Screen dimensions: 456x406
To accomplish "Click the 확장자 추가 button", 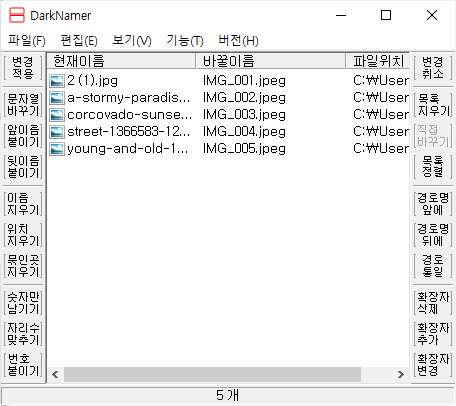I will pyautogui.click(x=433, y=334).
